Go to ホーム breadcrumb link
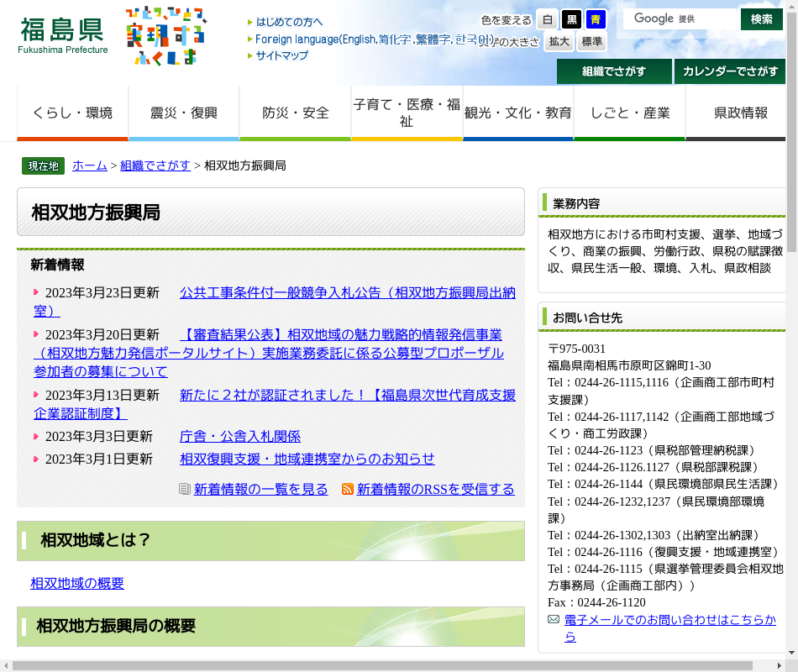The image size is (798, 672). click(x=90, y=165)
